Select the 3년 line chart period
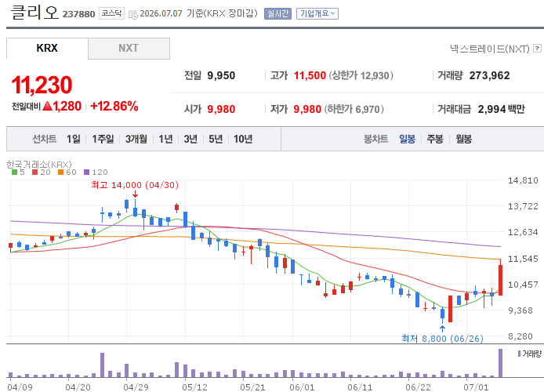Screen dimensions: 544x392 [190, 139]
